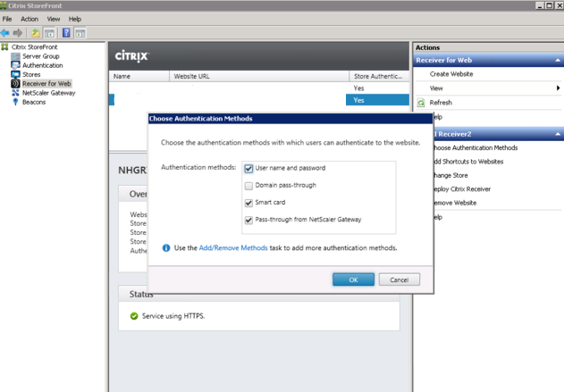Collapse the Receiver2 actions section arrow
Screen dimensions: 564x392
(x=558, y=134)
